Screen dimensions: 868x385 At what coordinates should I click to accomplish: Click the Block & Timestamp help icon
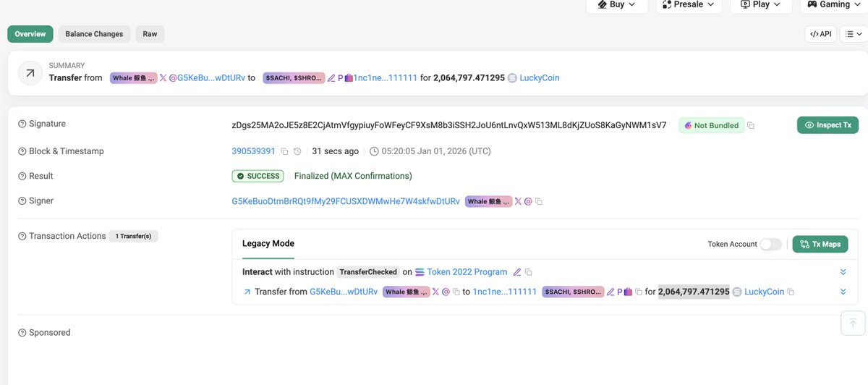coord(22,151)
